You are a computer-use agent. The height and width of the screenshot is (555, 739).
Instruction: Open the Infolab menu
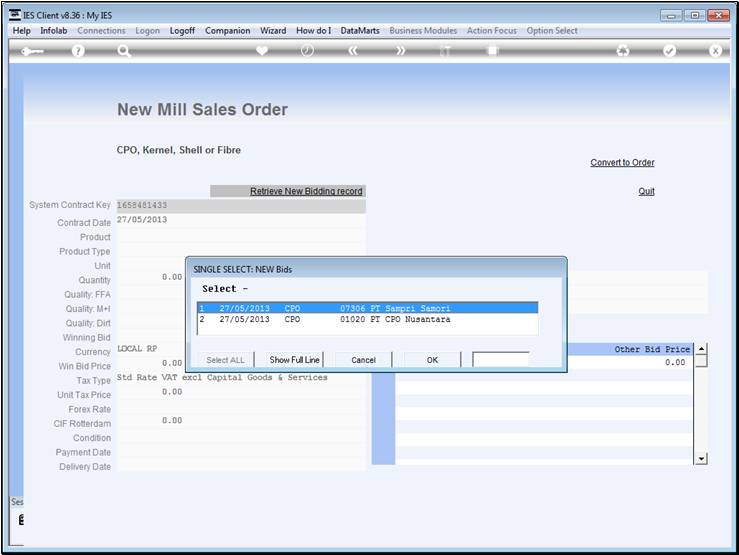[x=54, y=31]
